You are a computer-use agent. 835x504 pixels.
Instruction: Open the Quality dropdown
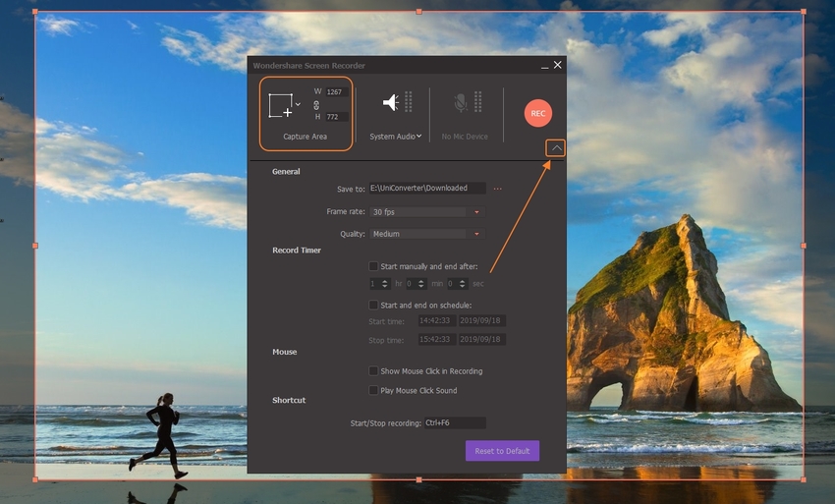pyautogui.click(x=476, y=235)
